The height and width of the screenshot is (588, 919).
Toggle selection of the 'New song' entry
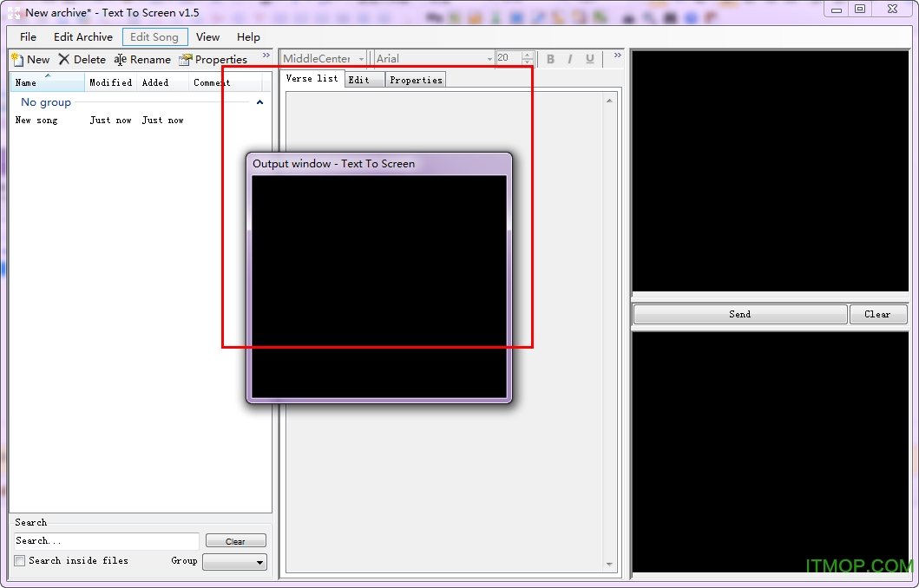tap(36, 120)
